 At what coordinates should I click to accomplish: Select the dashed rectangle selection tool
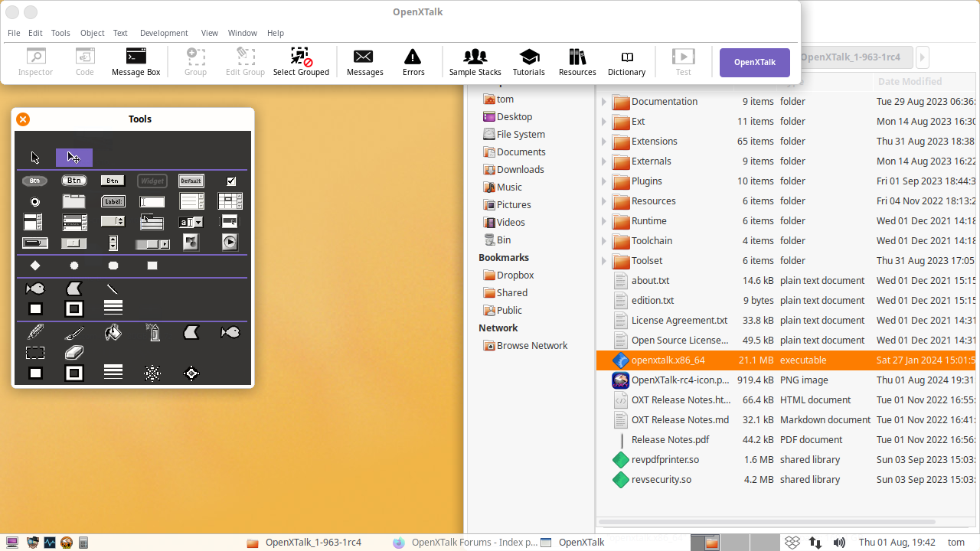pyautogui.click(x=35, y=353)
